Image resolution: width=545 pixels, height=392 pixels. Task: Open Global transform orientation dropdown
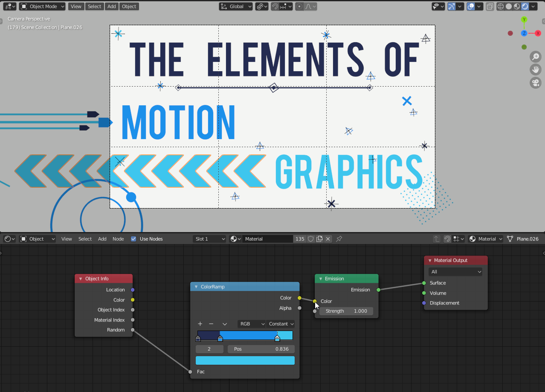coord(236,6)
